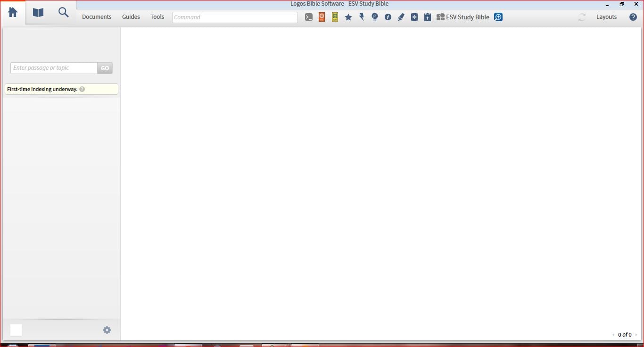The width and height of the screenshot is (644, 347).
Task: Close the Logos Bible Software window
Action: click(x=636, y=4)
